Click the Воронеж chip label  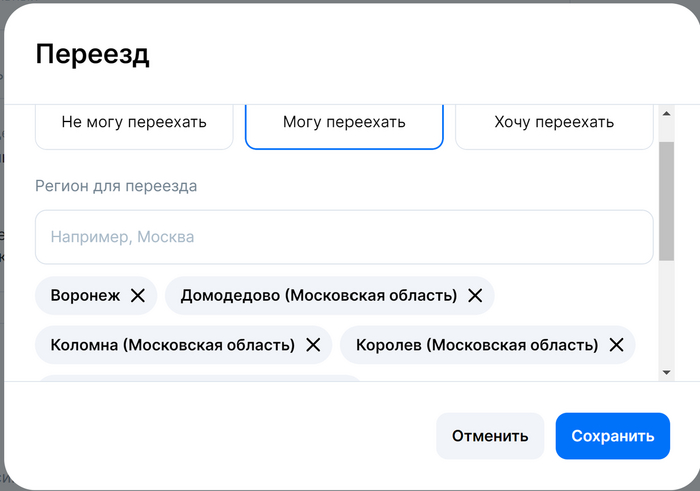pyautogui.click(x=85, y=295)
